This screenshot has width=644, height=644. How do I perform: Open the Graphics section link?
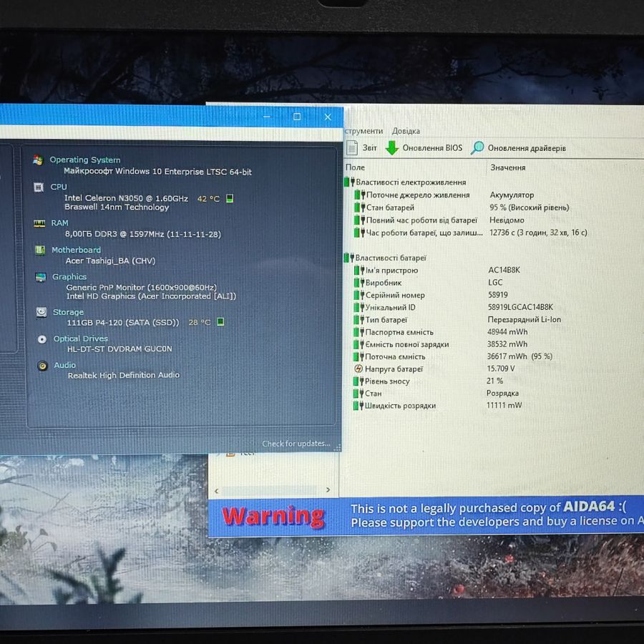pyautogui.click(x=69, y=277)
